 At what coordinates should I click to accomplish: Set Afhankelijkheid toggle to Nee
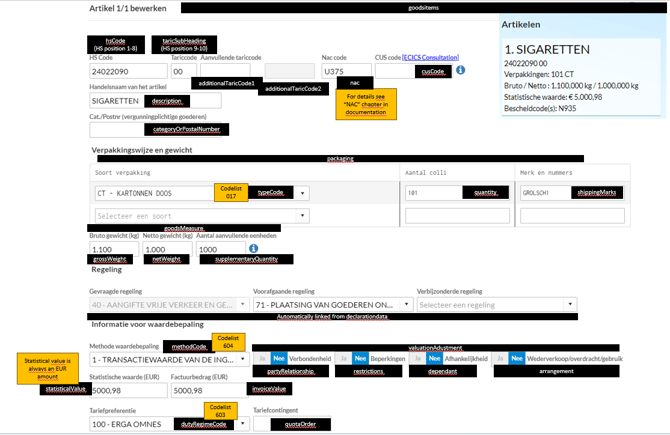point(435,359)
